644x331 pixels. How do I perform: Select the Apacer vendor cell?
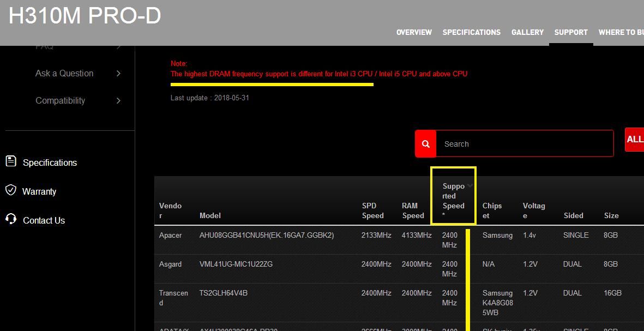tap(171, 236)
